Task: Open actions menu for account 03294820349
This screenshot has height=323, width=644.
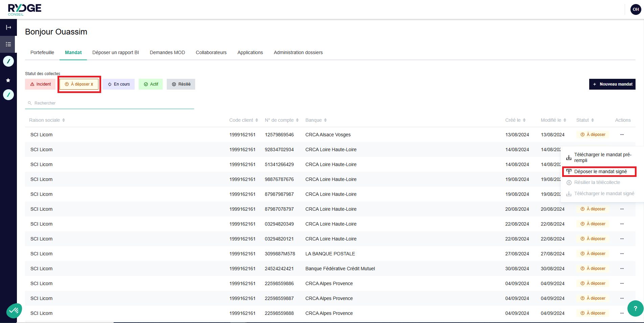Action: (622, 224)
